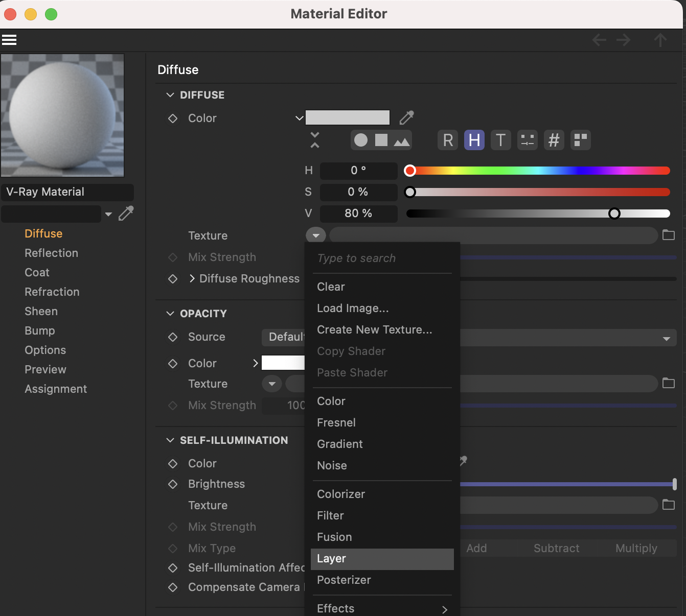Expand the Opacity Color chevron
The width and height of the screenshot is (686, 616).
pyautogui.click(x=256, y=363)
